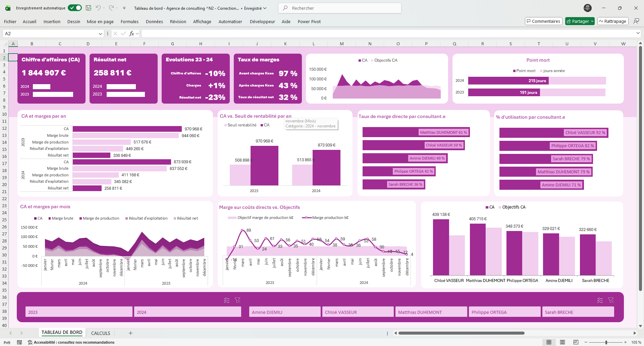
Task: Select column header M
Action: pos(341,44)
